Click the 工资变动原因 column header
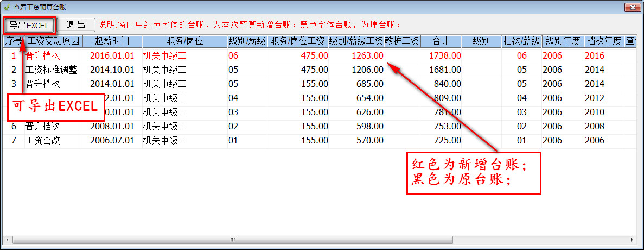This screenshot has height=250, width=644. [x=53, y=41]
